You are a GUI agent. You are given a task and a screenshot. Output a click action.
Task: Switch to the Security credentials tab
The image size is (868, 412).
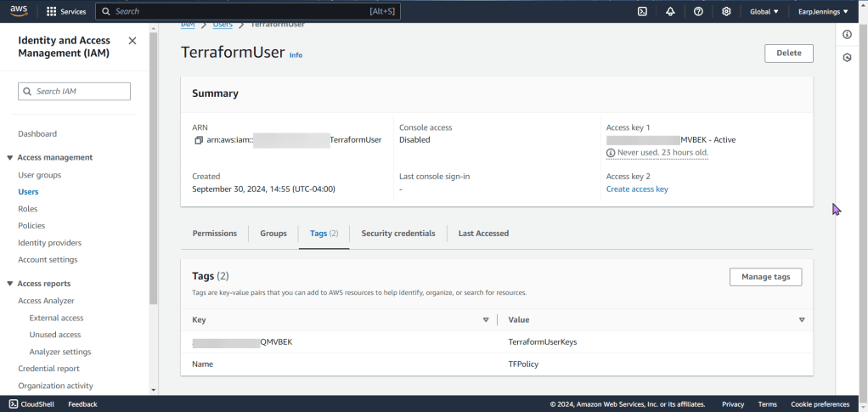click(x=398, y=234)
